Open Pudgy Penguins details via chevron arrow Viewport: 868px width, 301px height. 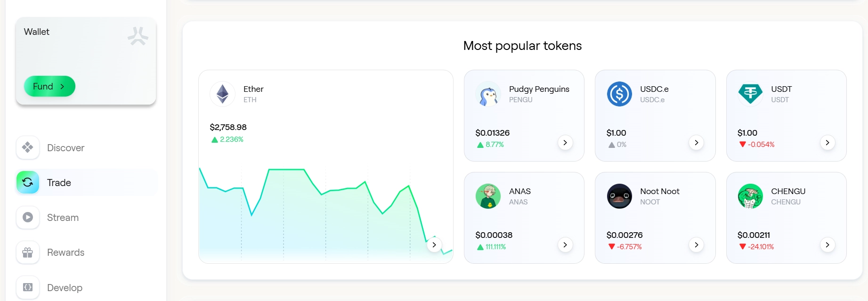(x=565, y=143)
